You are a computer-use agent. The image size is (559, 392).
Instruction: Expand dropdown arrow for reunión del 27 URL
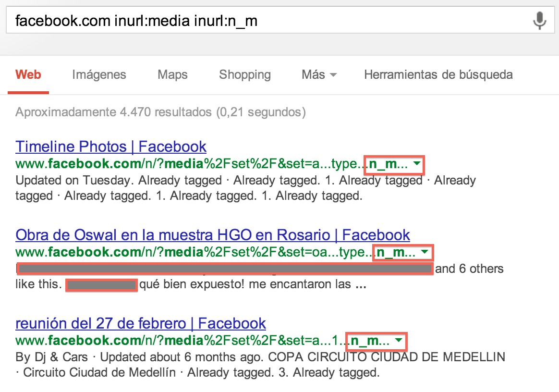(x=399, y=340)
